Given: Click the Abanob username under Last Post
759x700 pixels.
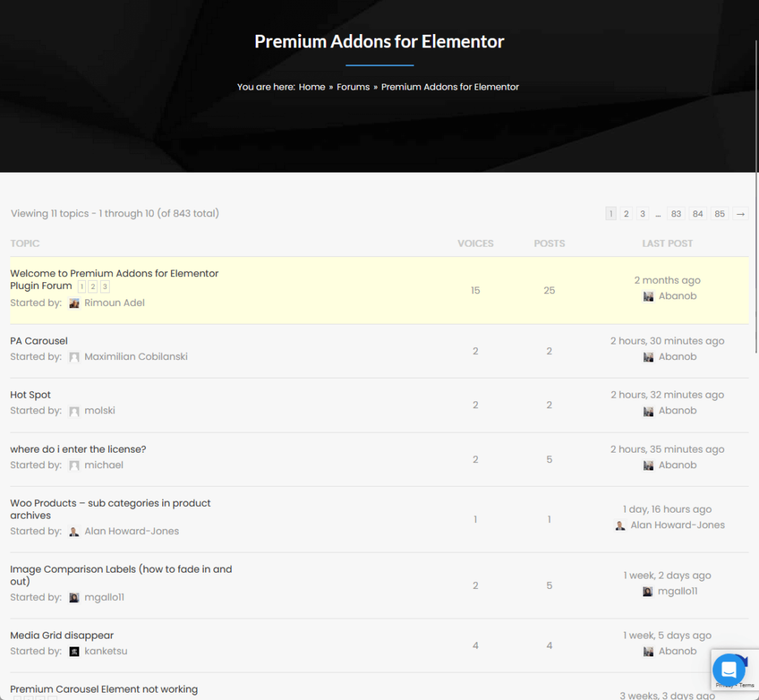Looking at the screenshot, I should [677, 296].
